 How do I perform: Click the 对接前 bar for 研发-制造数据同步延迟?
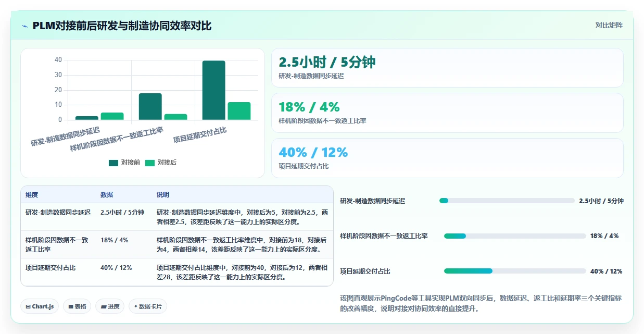coord(87,118)
